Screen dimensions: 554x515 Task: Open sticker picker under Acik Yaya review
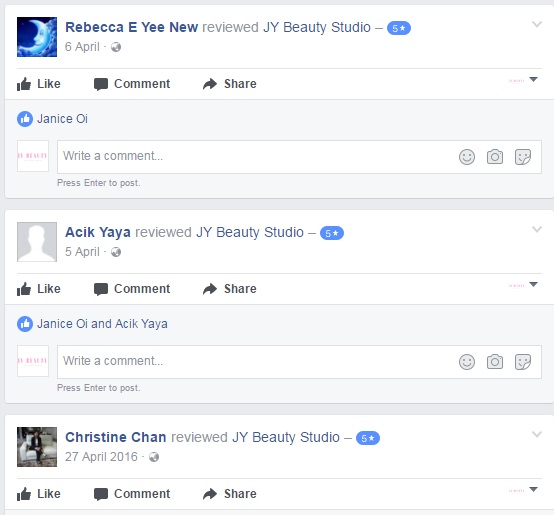click(523, 362)
